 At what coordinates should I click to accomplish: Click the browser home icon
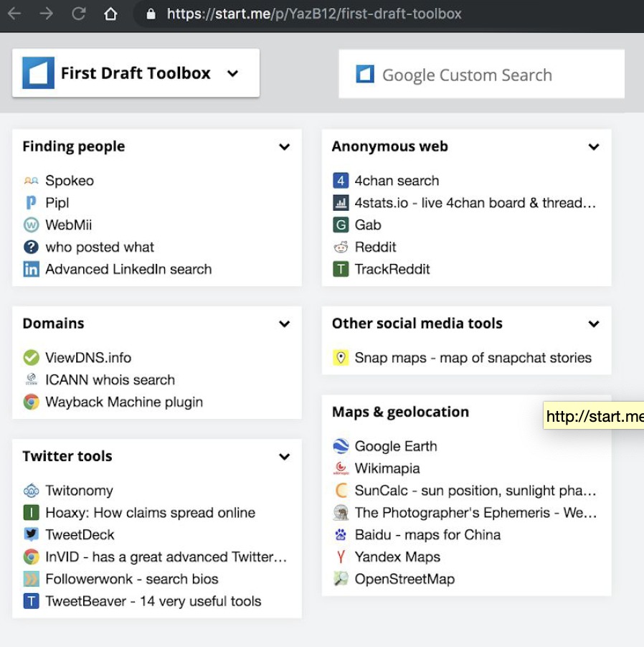(110, 14)
